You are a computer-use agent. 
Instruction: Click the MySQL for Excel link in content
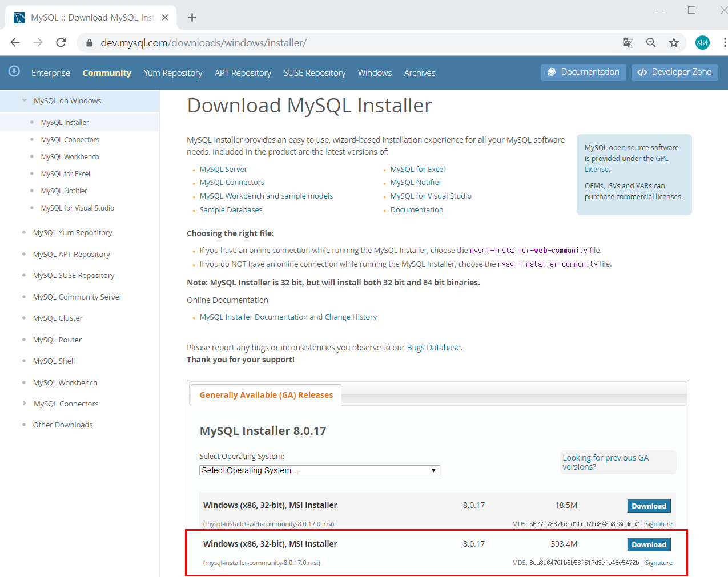417,170
